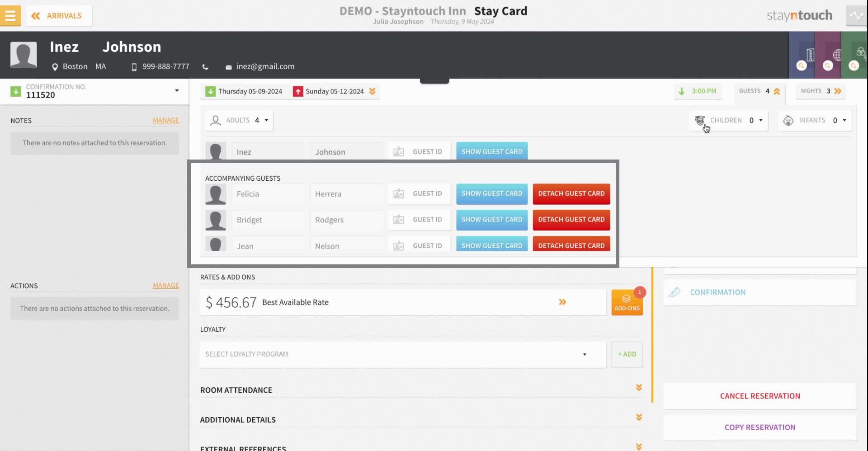Open the group card tab
Image resolution: width=868 pixels, height=451 pixels.
coord(854,55)
